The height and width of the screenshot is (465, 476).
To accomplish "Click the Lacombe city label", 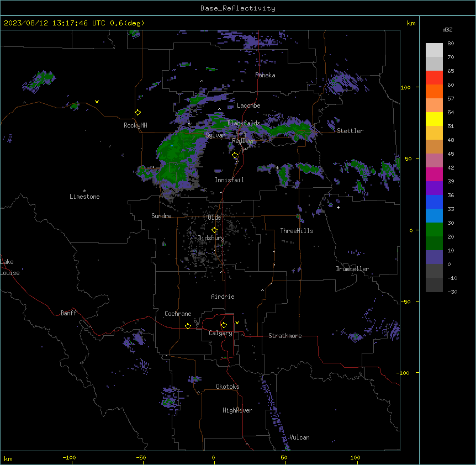I will click(x=248, y=105).
